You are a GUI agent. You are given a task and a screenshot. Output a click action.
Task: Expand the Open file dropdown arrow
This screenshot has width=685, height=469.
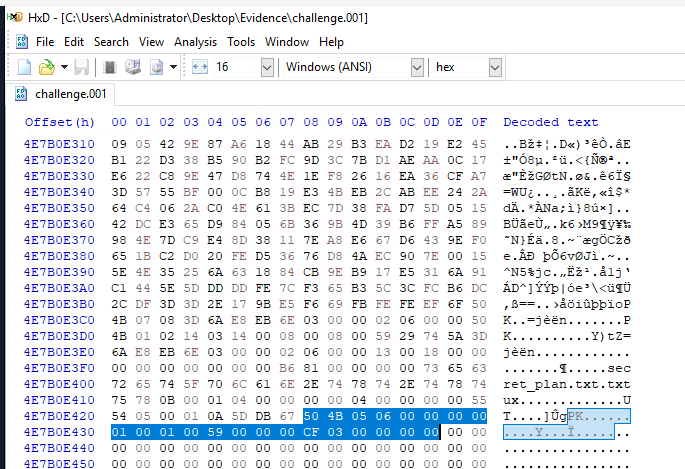tap(64, 67)
